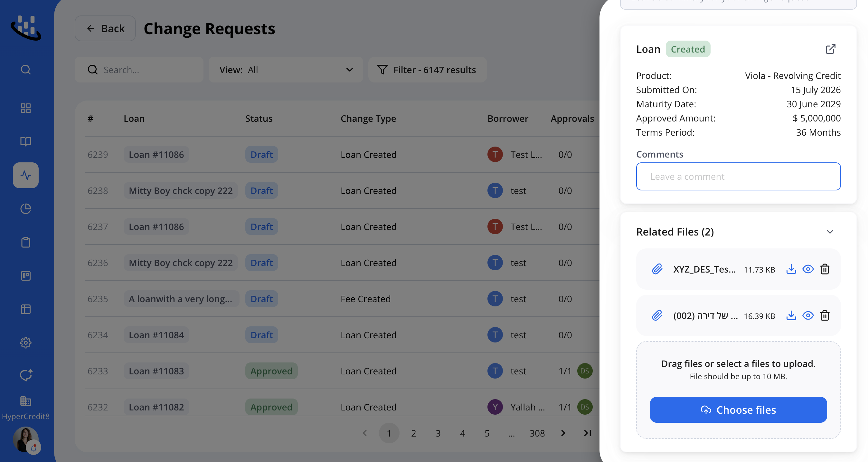Go to page 4
Viewport: 868px width, 462px height.
click(463, 433)
